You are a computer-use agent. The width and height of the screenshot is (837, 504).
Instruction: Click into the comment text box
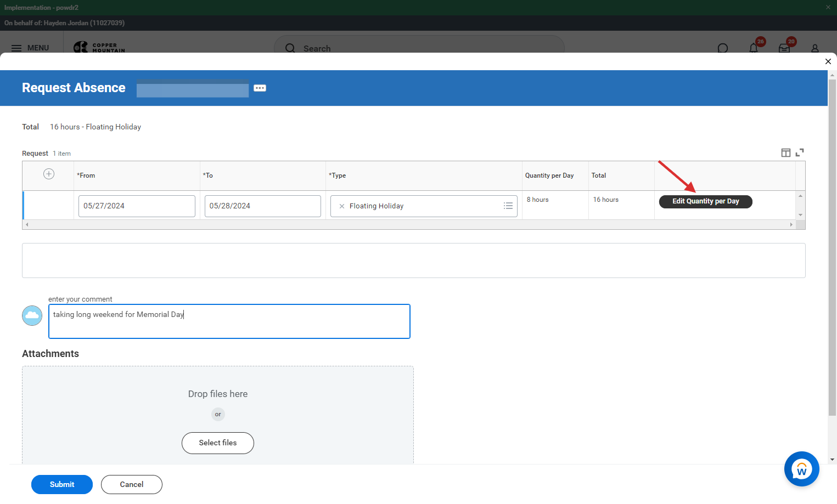[x=229, y=321]
